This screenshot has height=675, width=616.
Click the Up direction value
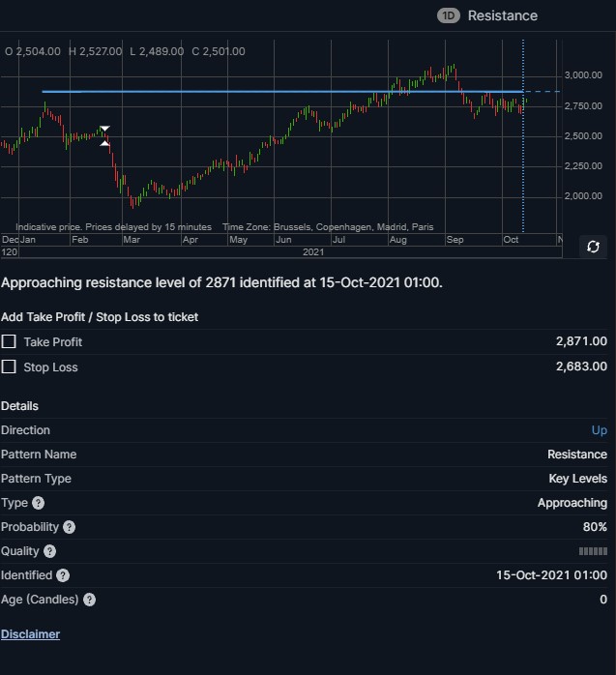(x=600, y=430)
